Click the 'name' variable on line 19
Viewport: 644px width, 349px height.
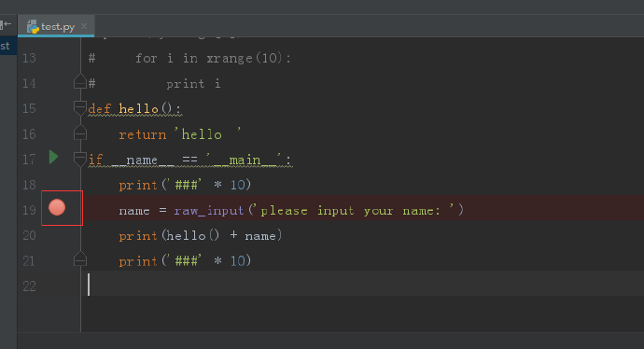[x=134, y=211]
